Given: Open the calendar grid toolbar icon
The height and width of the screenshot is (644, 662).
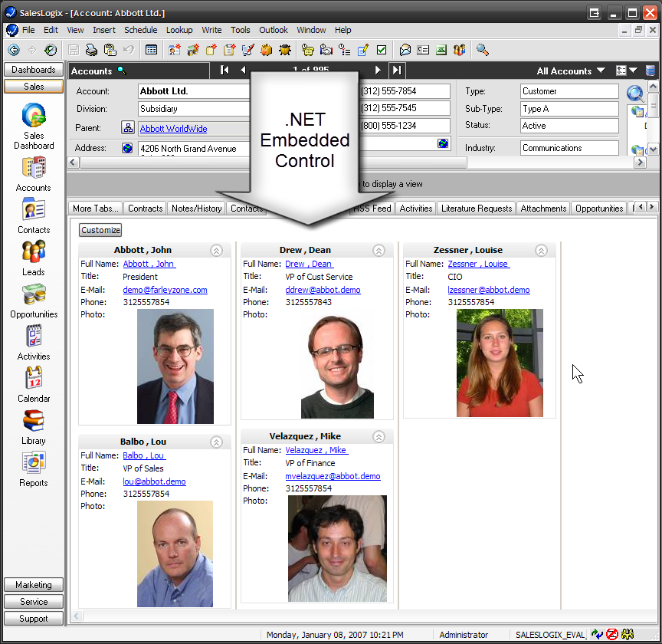Looking at the screenshot, I should pyautogui.click(x=151, y=50).
